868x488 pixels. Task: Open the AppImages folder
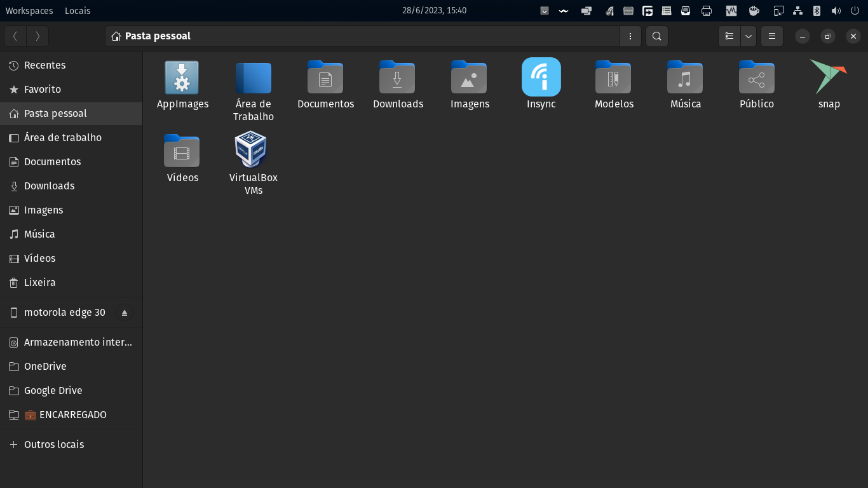182,78
